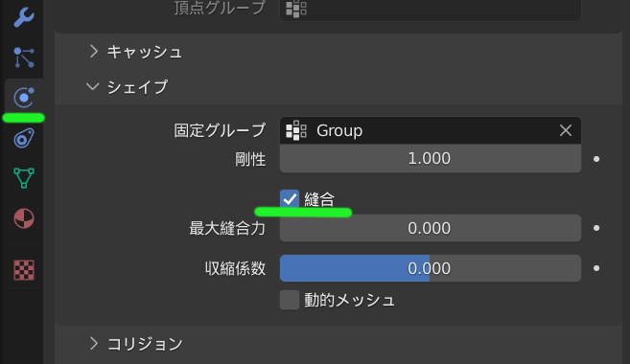Disable the 縫合 sewing checkbox

tap(290, 199)
